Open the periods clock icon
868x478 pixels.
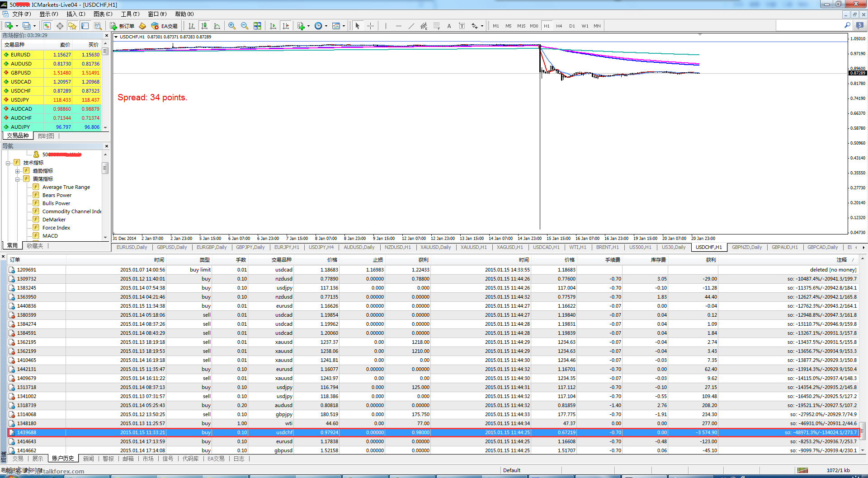(x=318, y=26)
